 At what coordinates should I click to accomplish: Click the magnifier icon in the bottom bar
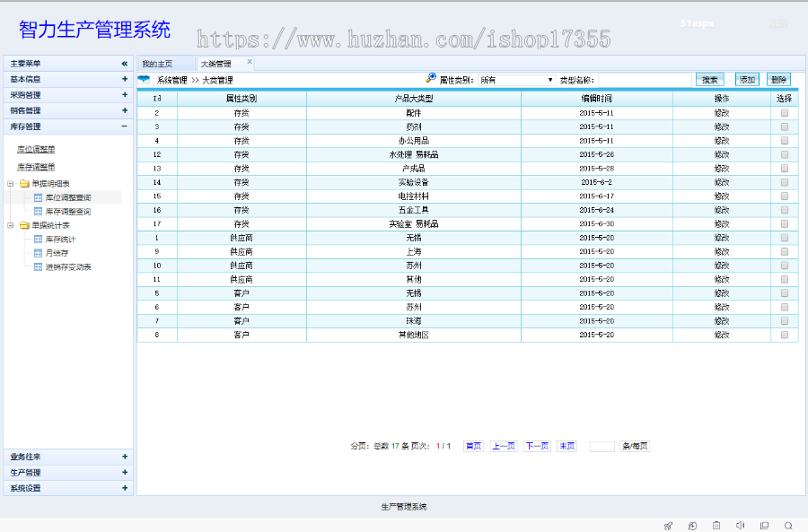[x=788, y=526]
